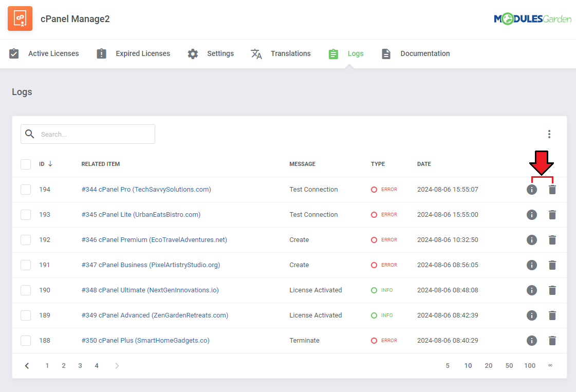Open the three-dot table options menu

[549, 134]
